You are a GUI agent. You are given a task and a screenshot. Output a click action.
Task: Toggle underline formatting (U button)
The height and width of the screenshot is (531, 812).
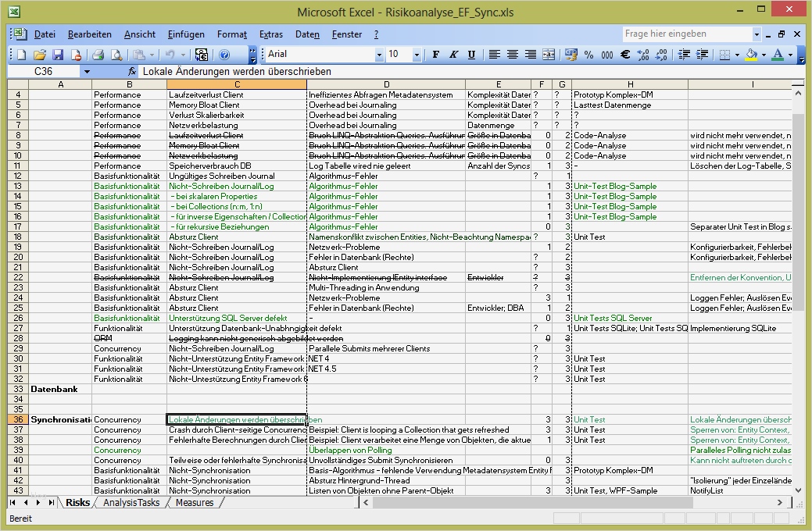pos(471,55)
